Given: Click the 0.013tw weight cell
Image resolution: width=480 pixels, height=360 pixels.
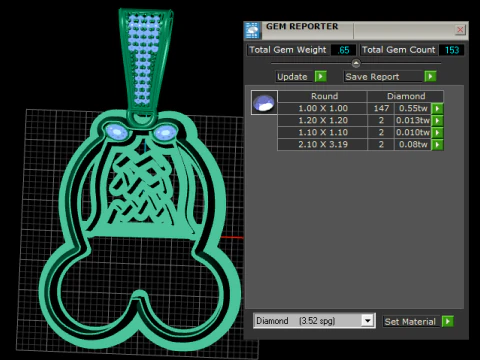Looking at the screenshot, I should [413, 120].
